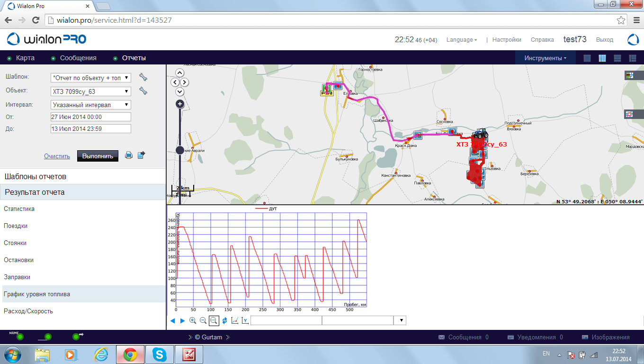Screen dimensions: 644x364
Task: Open object properties wrench next to Объект
Action: [143, 91]
